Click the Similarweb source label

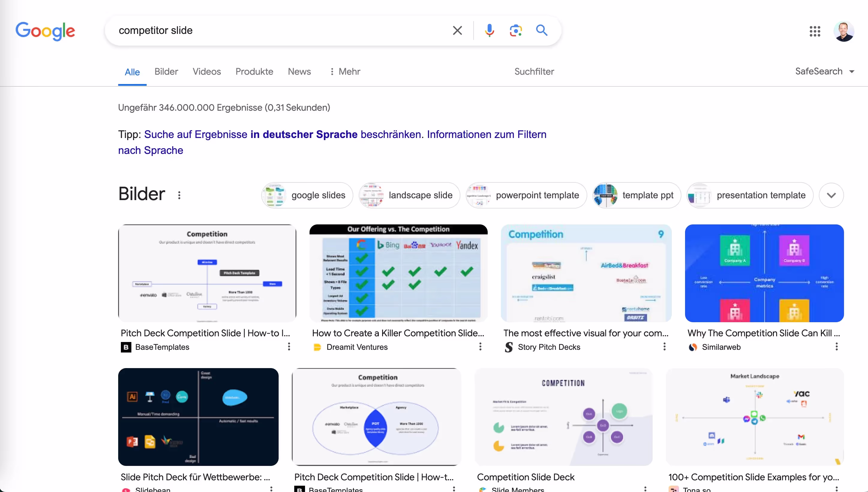pos(721,347)
